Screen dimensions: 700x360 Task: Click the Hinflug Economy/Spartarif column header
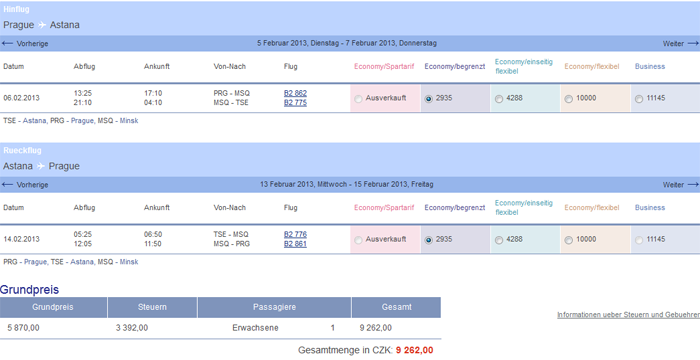click(x=384, y=67)
